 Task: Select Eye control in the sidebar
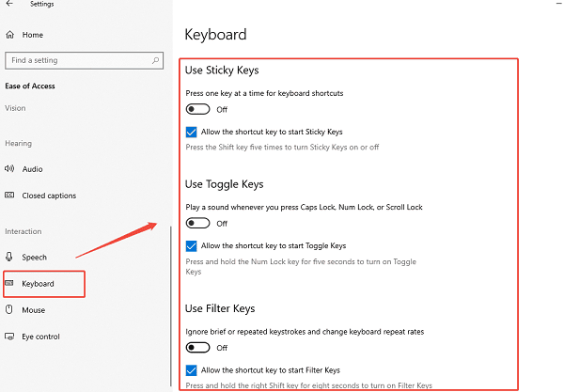40,336
